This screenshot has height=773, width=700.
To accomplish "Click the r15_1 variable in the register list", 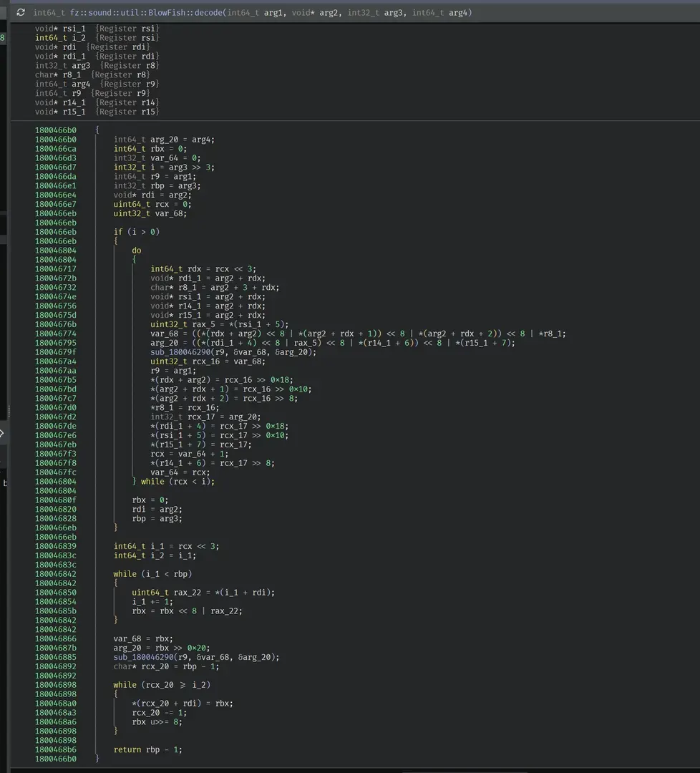I will (x=74, y=112).
